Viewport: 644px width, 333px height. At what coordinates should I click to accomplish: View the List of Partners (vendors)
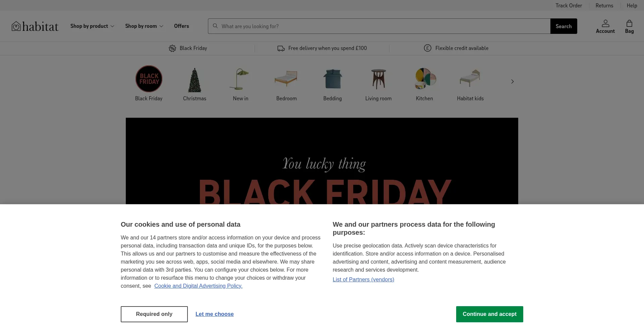(363, 280)
